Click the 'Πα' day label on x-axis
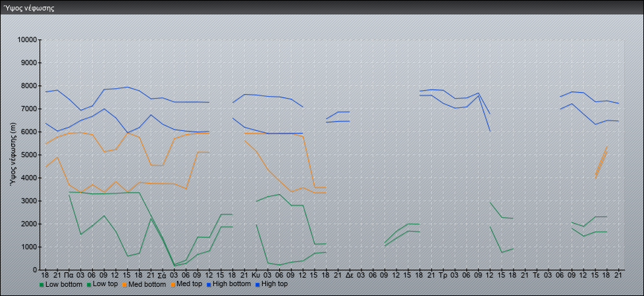 click(68, 275)
